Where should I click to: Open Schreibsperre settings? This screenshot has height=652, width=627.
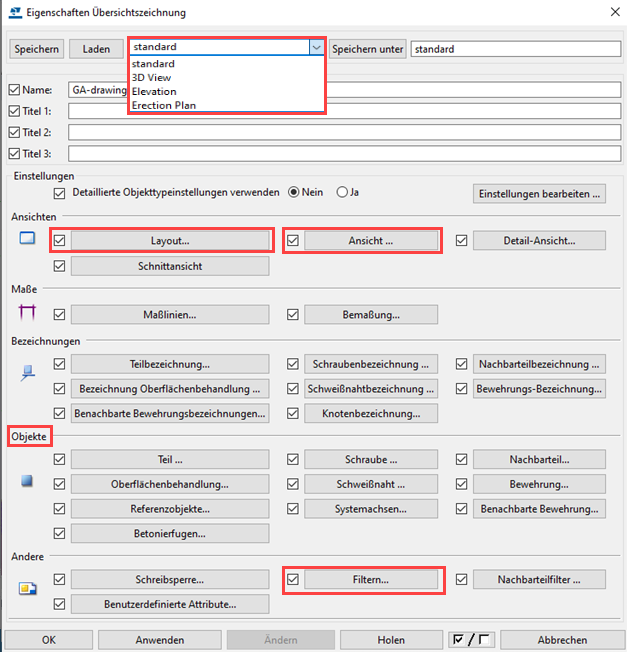pyautogui.click(x=170, y=579)
